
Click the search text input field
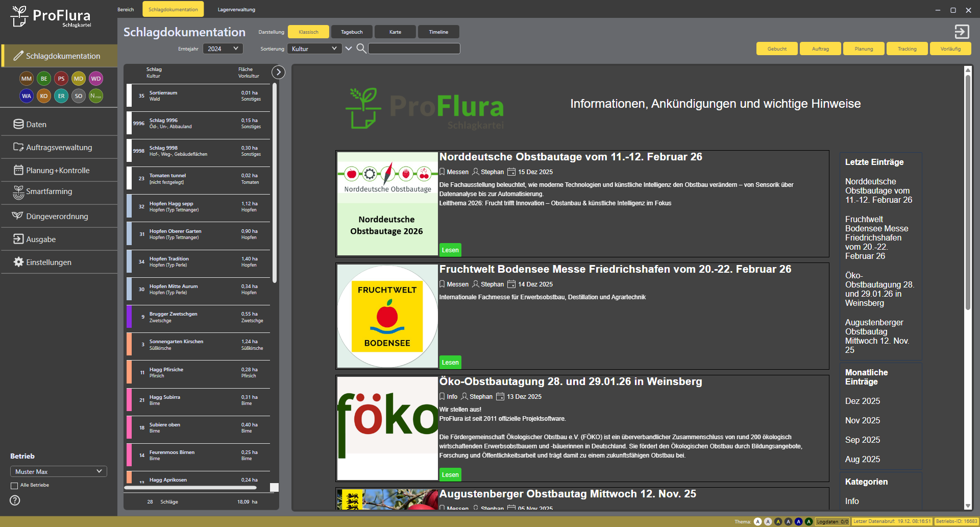coord(414,49)
